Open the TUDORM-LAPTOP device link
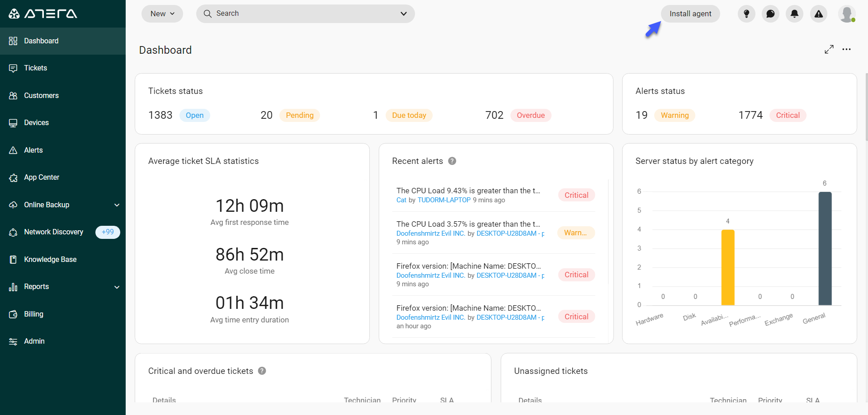 444,200
